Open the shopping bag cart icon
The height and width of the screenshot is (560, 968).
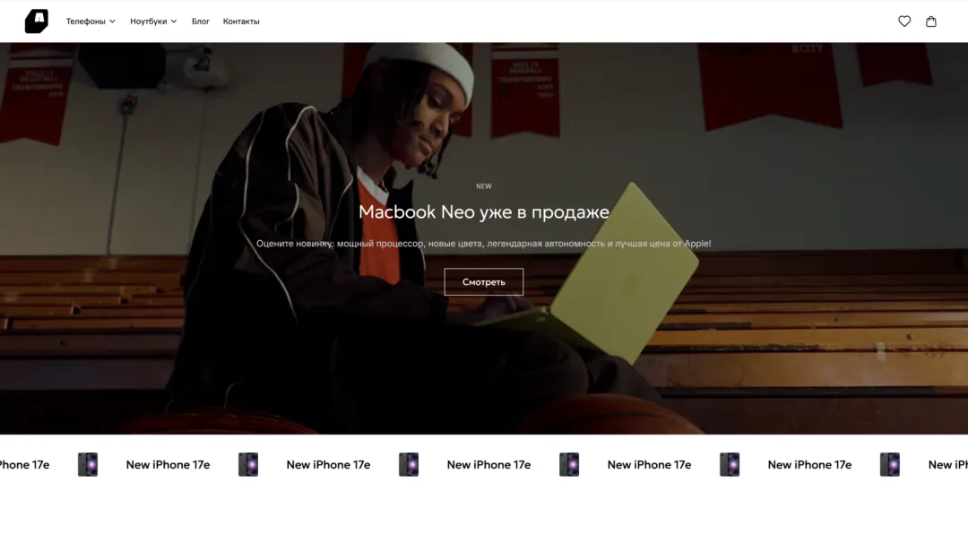click(931, 21)
